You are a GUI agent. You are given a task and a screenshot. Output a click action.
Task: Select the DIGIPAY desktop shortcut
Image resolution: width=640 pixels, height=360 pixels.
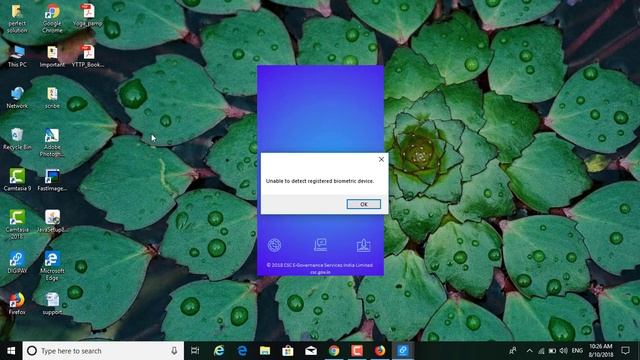point(17,262)
